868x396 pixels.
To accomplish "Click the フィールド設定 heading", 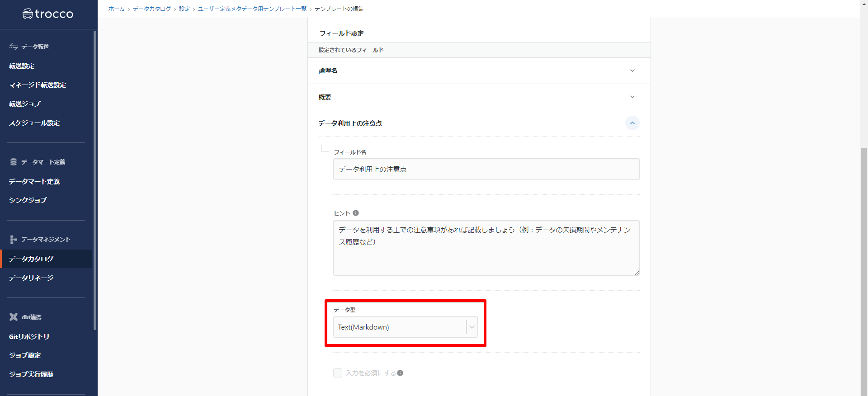I will pyautogui.click(x=342, y=33).
